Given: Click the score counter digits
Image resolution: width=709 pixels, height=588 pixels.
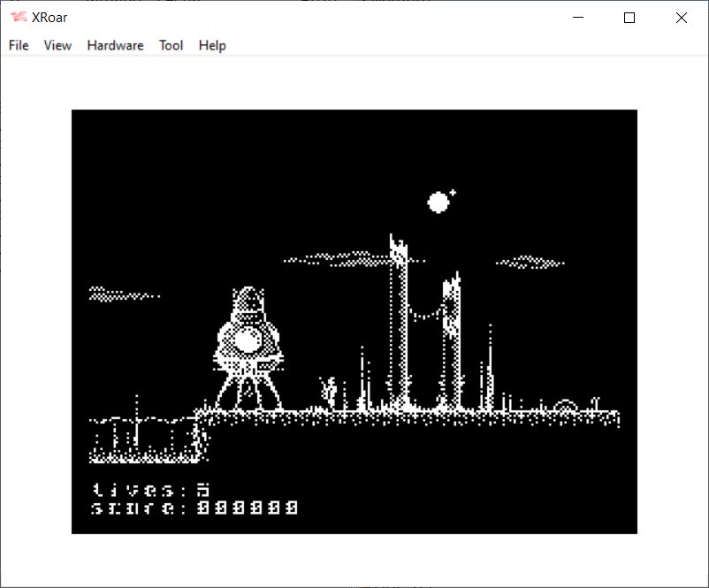Looking at the screenshot, I should [247, 508].
